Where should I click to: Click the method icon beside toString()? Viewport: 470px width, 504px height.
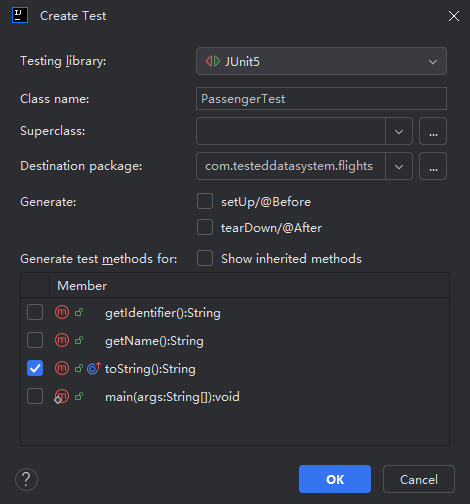tap(62, 368)
